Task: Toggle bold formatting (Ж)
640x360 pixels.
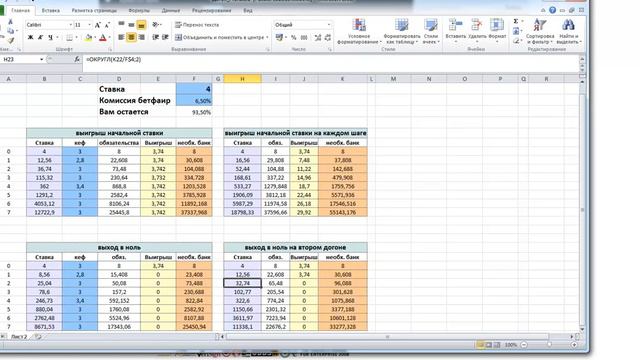Action: pos(31,38)
